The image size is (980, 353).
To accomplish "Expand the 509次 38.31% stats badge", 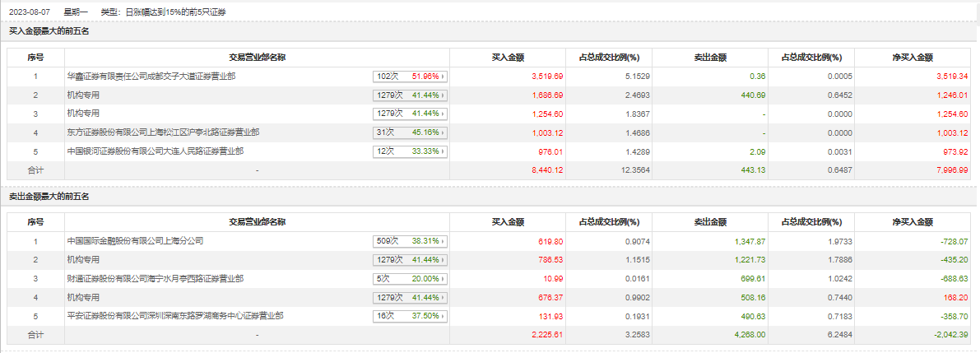I will click(x=409, y=242).
